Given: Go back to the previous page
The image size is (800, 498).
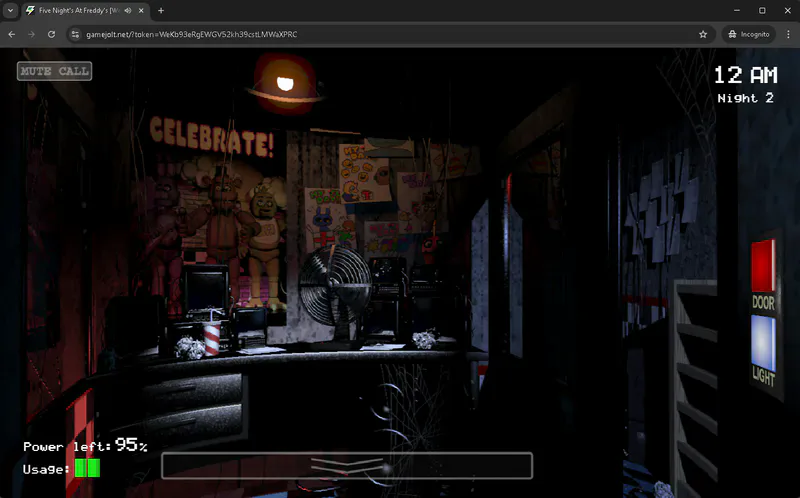Looking at the screenshot, I should click(x=12, y=34).
